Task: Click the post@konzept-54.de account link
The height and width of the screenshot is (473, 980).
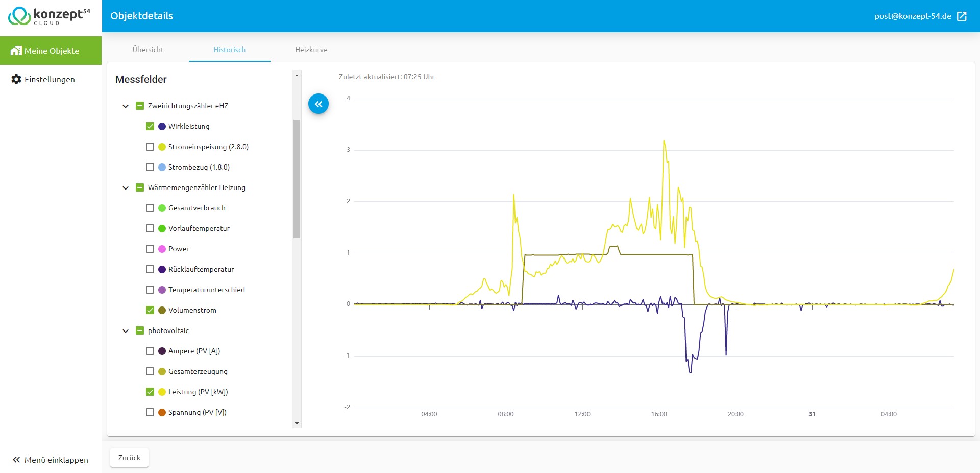Action: point(913,16)
